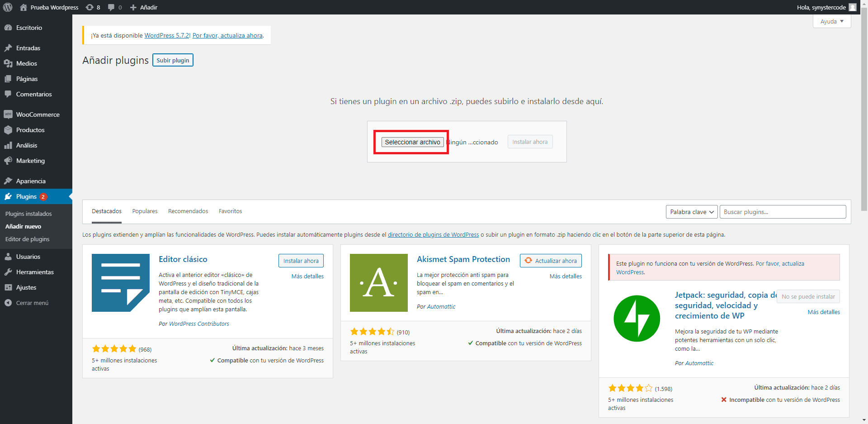Screen dimensions: 868x424
Task: Click the WordPress logo in the admin bar
Action: coord(8,7)
